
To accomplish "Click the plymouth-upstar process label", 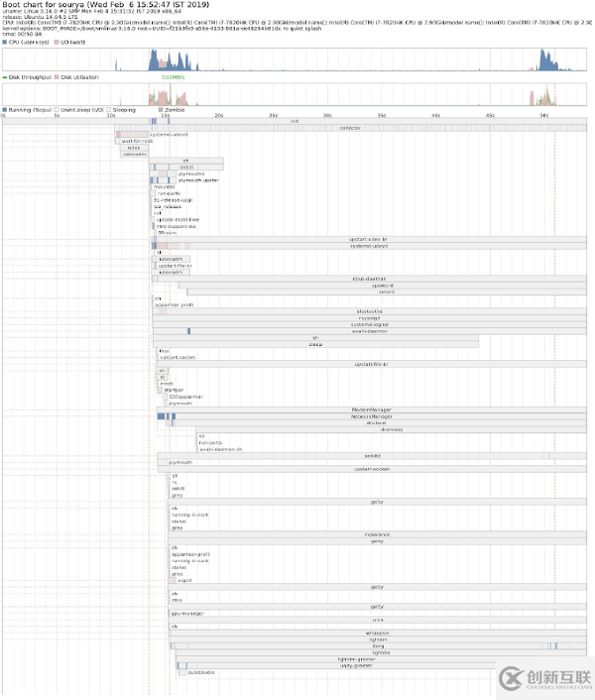I will [x=198, y=180].
